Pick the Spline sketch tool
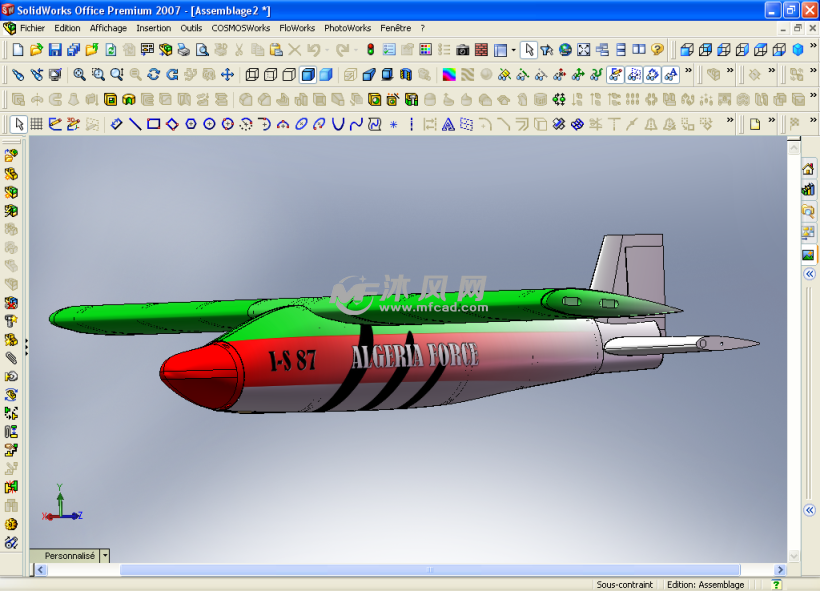 tap(357, 124)
